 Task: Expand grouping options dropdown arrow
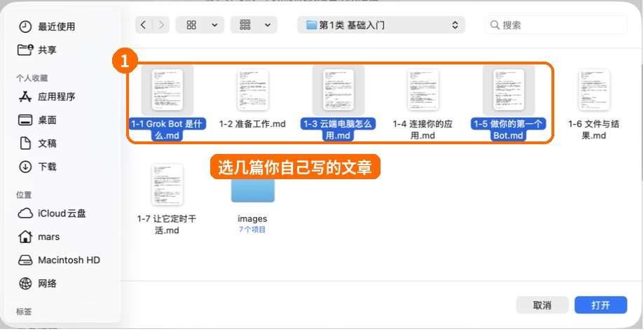pyautogui.click(x=268, y=25)
